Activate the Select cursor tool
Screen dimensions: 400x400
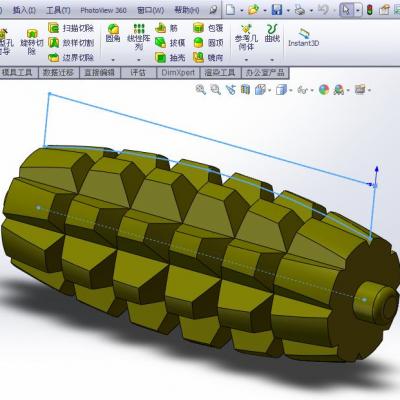point(346,10)
